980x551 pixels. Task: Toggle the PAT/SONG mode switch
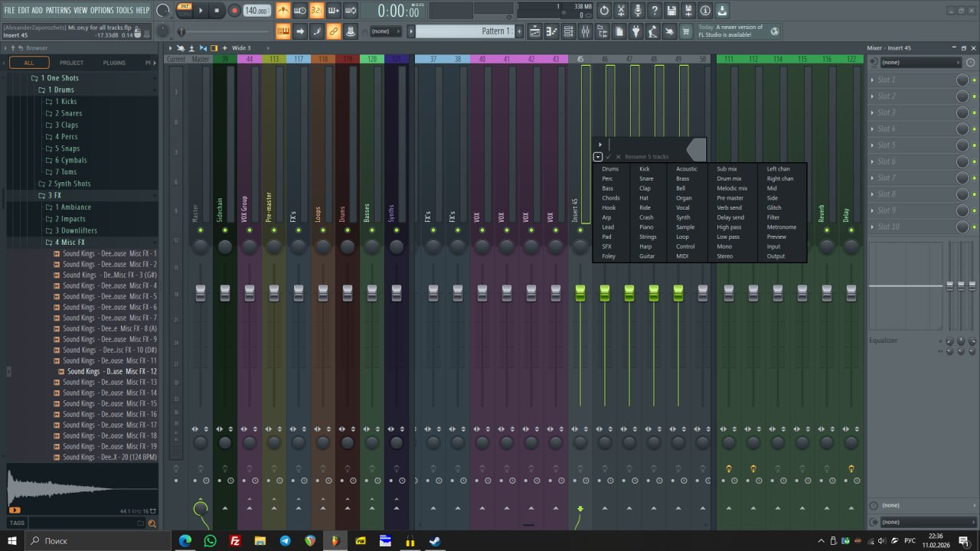point(185,10)
